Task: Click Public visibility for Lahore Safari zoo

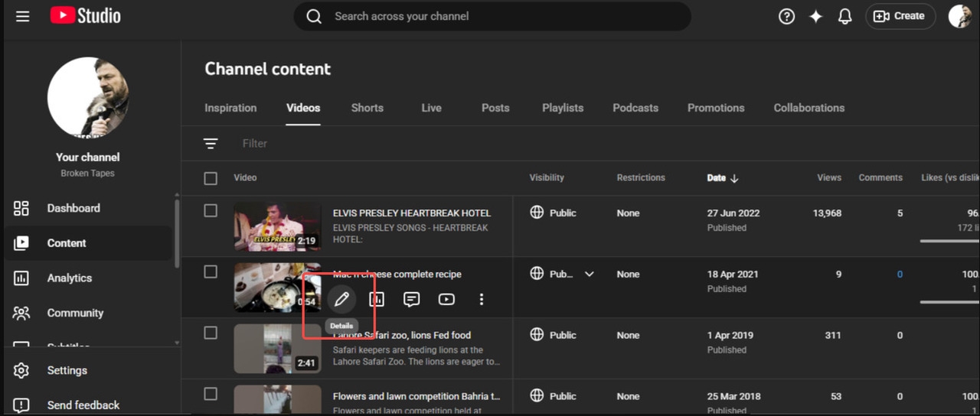Action: pyautogui.click(x=553, y=335)
